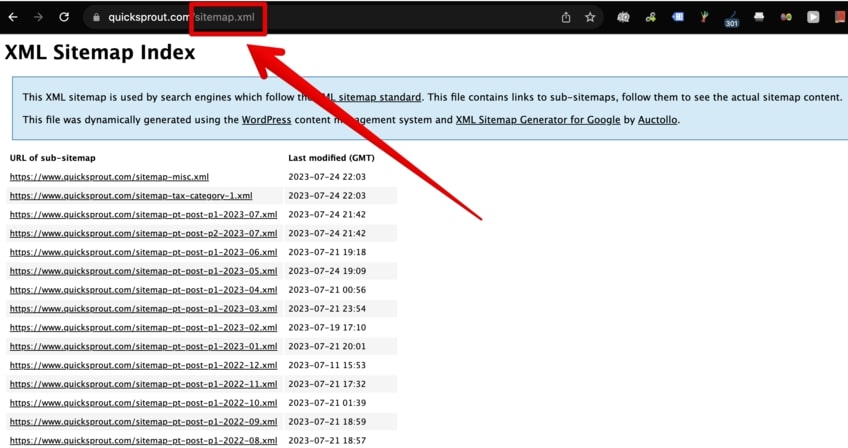Open sitemap-pt-post-p1-2023-06.xml link

coord(143,252)
